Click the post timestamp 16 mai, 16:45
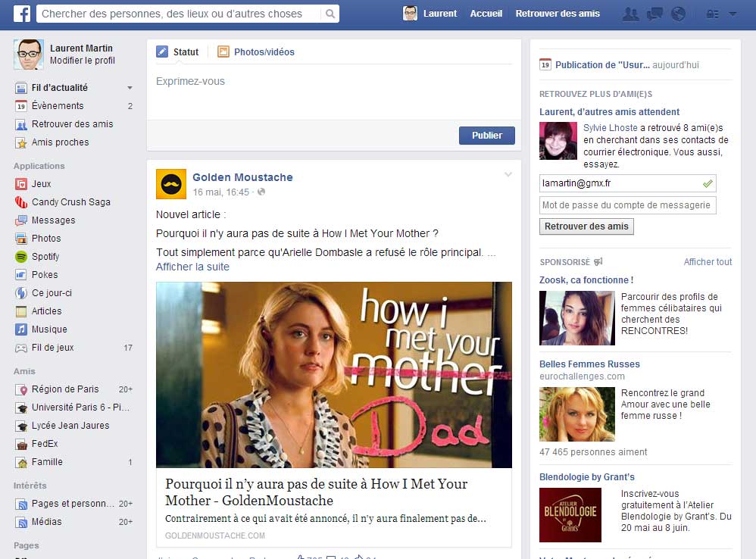The height and width of the screenshot is (559, 756). pyautogui.click(x=221, y=192)
